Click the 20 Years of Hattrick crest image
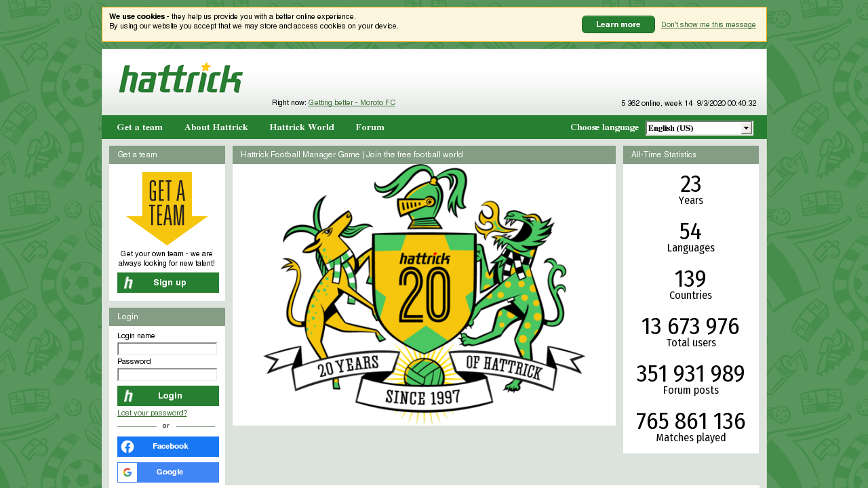 (x=424, y=295)
